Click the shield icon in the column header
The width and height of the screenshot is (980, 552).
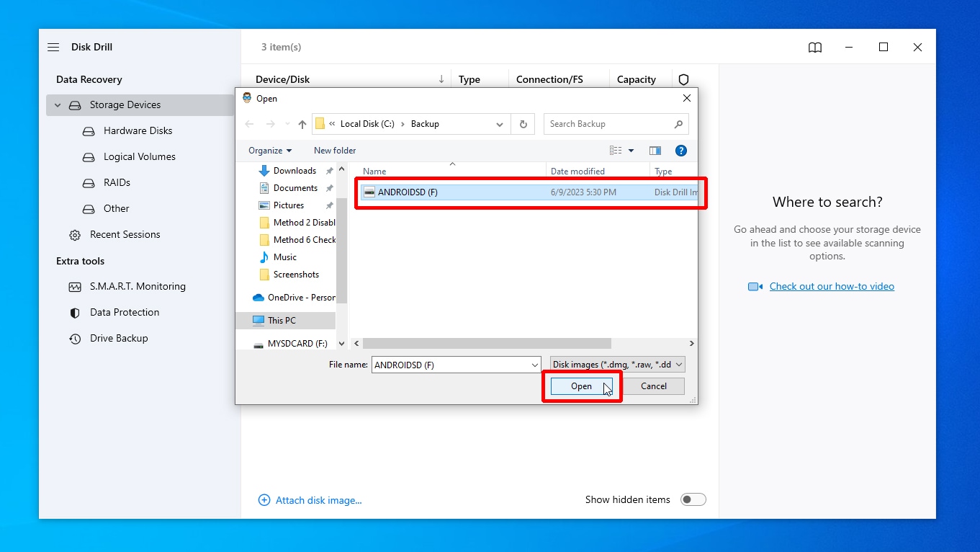tap(684, 79)
